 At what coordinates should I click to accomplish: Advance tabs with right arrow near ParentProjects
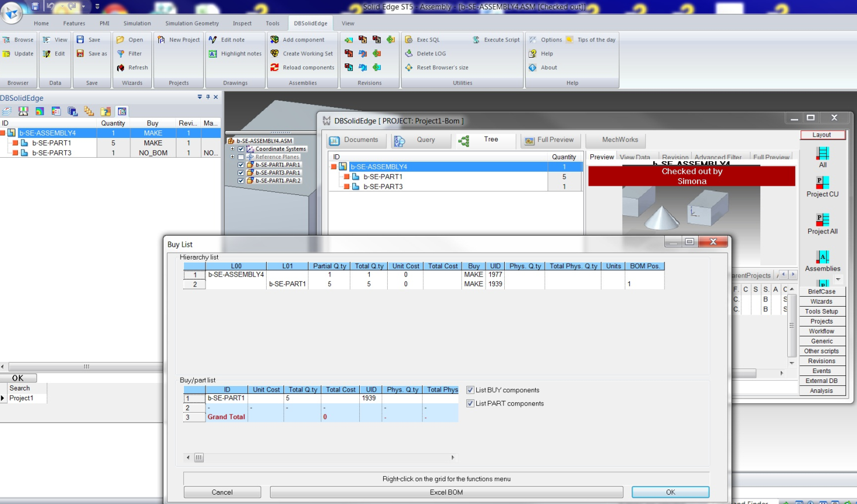(792, 275)
